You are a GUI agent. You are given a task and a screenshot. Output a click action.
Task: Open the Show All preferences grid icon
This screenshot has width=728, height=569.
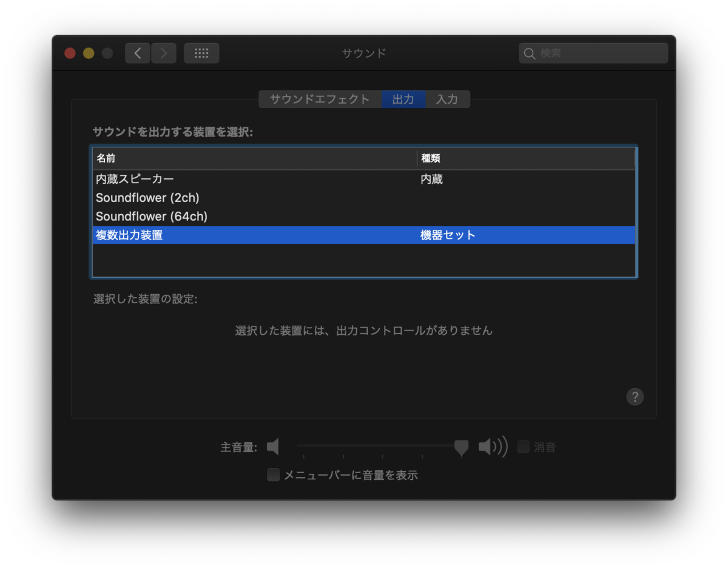201,53
